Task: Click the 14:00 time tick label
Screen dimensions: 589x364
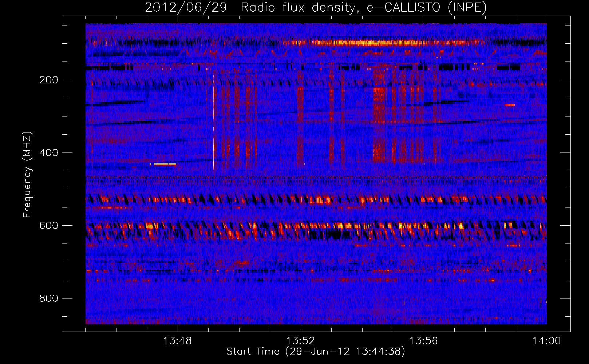Action: point(546,341)
